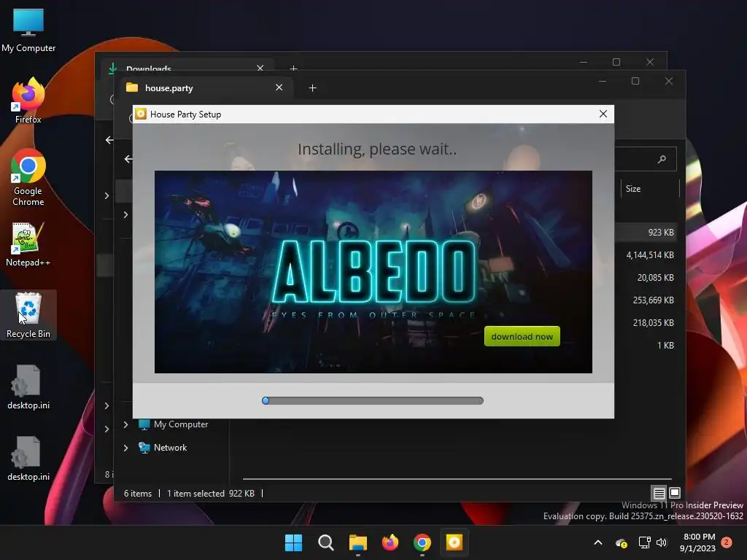Image resolution: width=747 pixels, height=560 pixels.
Task: Maximize the Downloads window
Action: 616,62
